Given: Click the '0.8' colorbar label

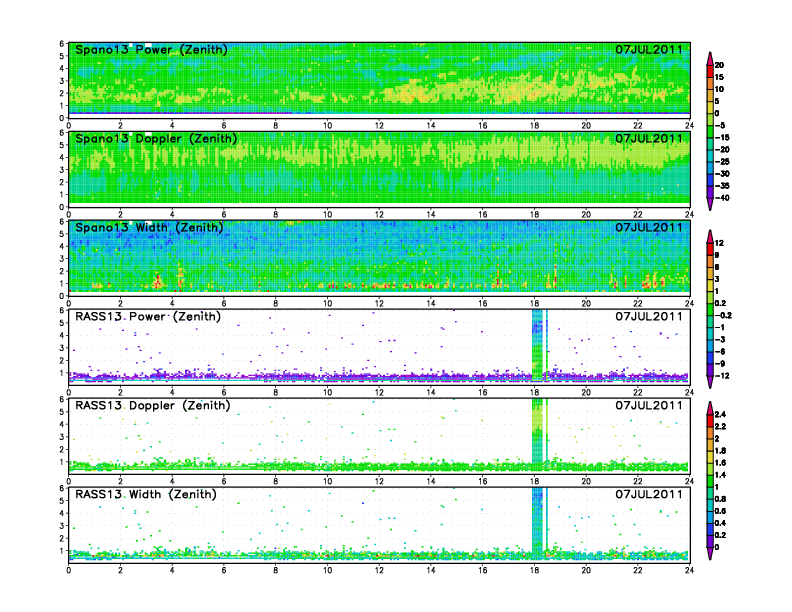Looking at the screenshot, I should (721, 499).
